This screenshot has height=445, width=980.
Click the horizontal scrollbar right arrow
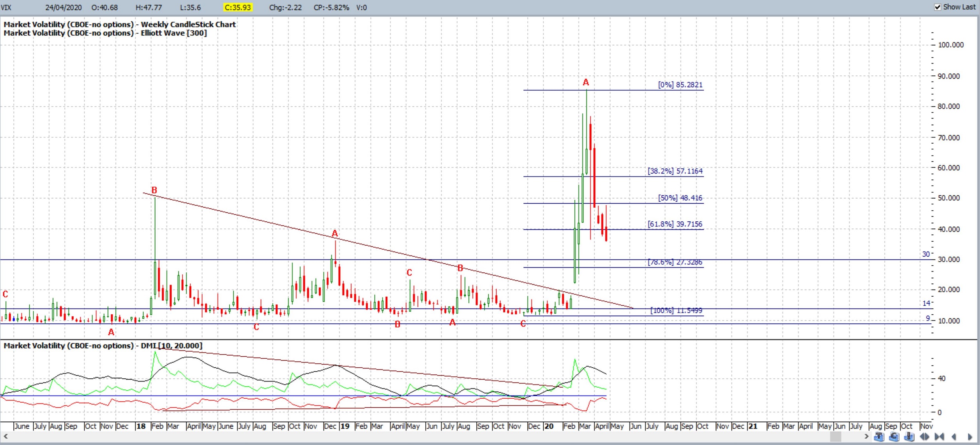(866, 436)
